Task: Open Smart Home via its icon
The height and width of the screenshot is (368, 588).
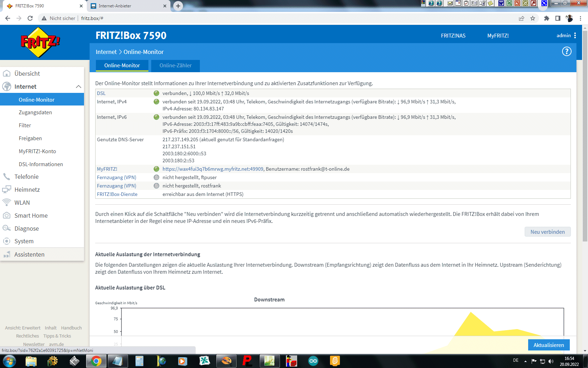Action: click(7, 216)
